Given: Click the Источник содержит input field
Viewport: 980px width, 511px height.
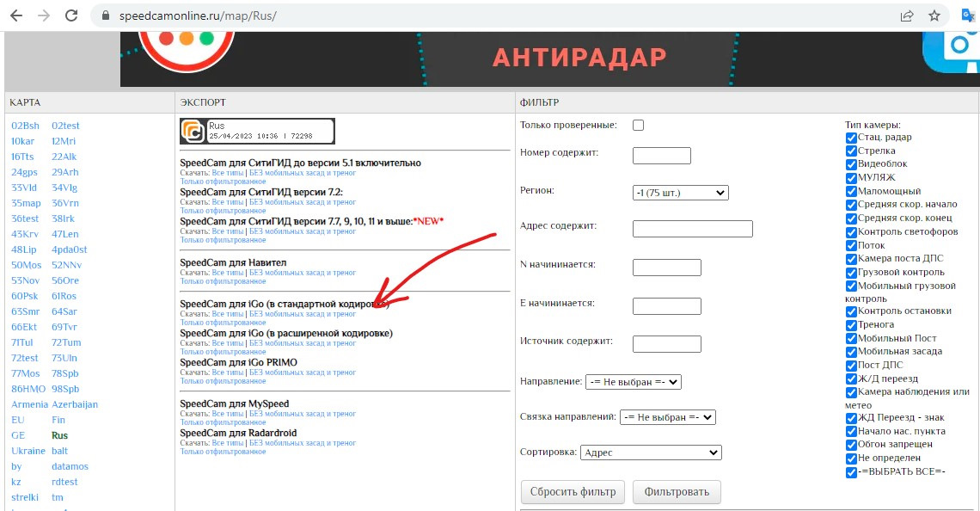Looking at the screenshot, I should coord(667,344).
